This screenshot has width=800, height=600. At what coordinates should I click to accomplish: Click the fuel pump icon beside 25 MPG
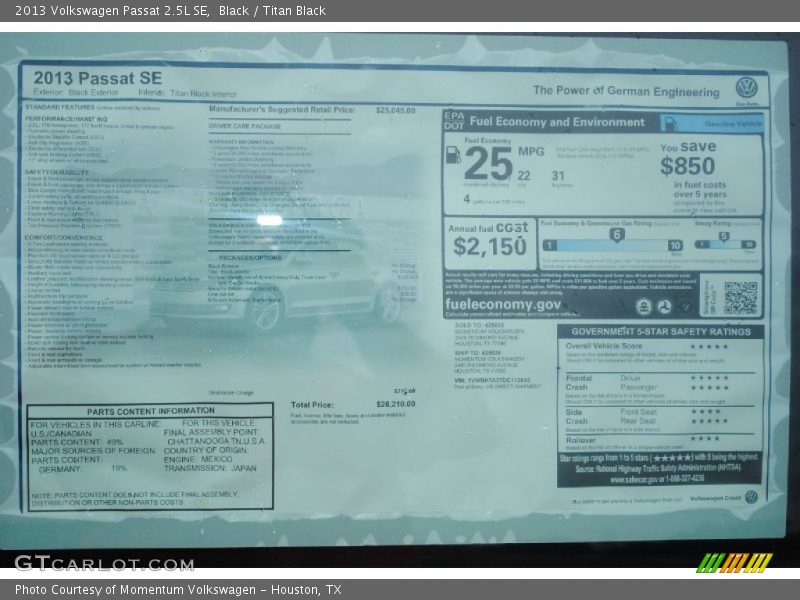[x=453, y=155]
